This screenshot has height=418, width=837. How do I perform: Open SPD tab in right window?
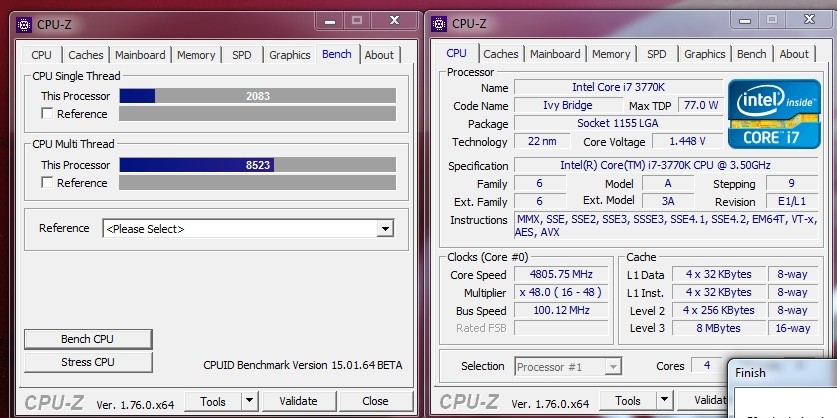coord(657,54)
